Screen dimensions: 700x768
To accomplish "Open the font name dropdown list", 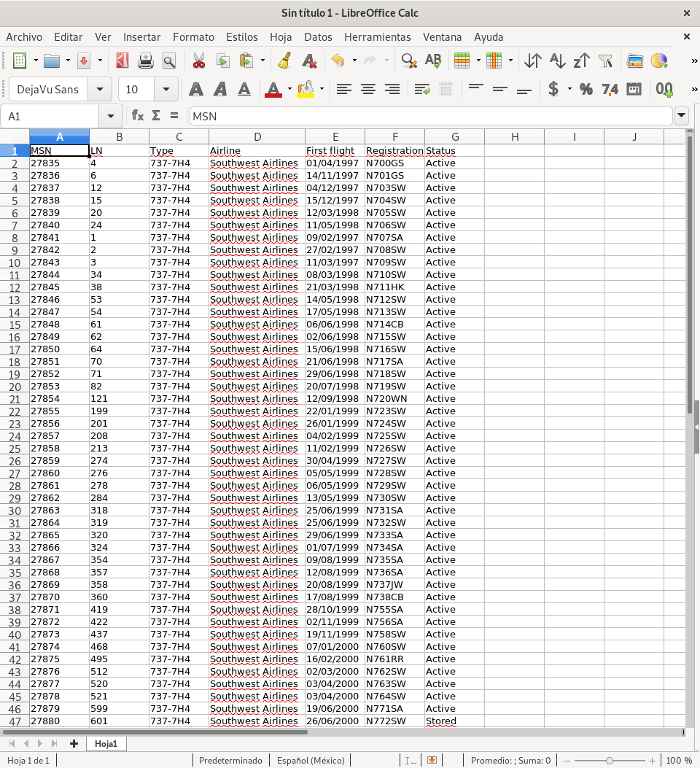I will pos(100,90).
